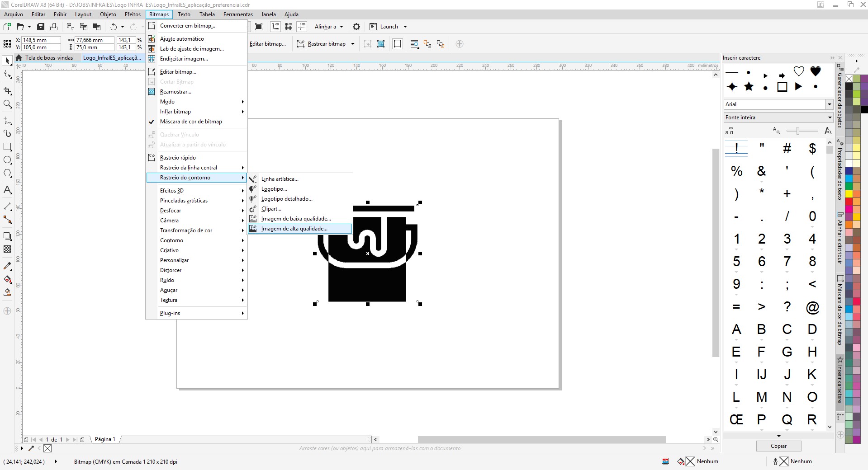The width and height of the screenshot is (868, 470).
Task: Select the Pick tool in the toolbox
Action: (7, 61)
